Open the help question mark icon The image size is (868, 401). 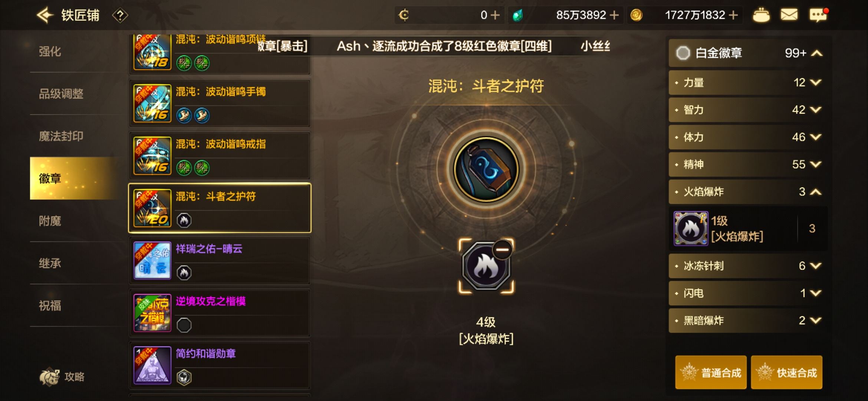pyautogui.click(x=120, y=16)
